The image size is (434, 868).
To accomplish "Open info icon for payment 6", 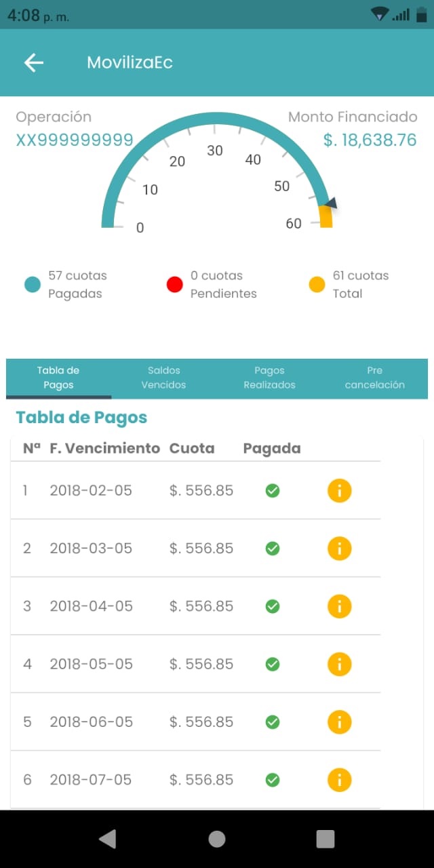I will [x=339, y=780].
